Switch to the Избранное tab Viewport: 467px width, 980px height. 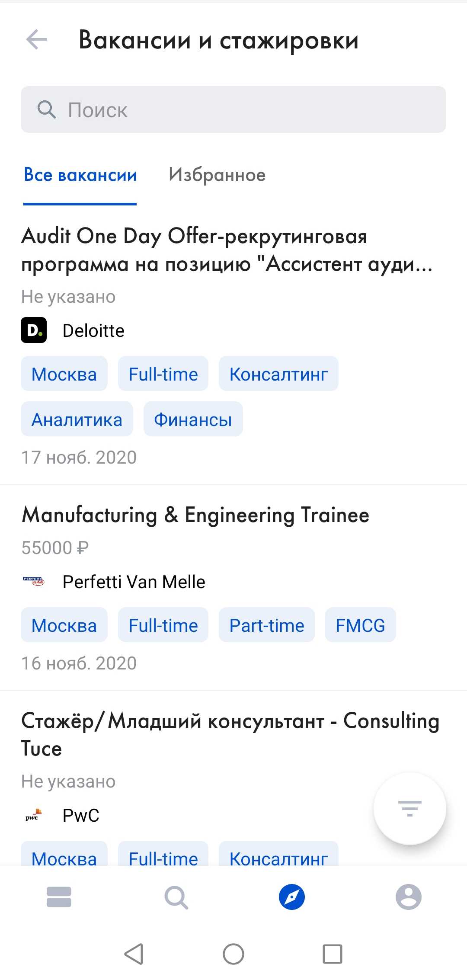[217, 175]
